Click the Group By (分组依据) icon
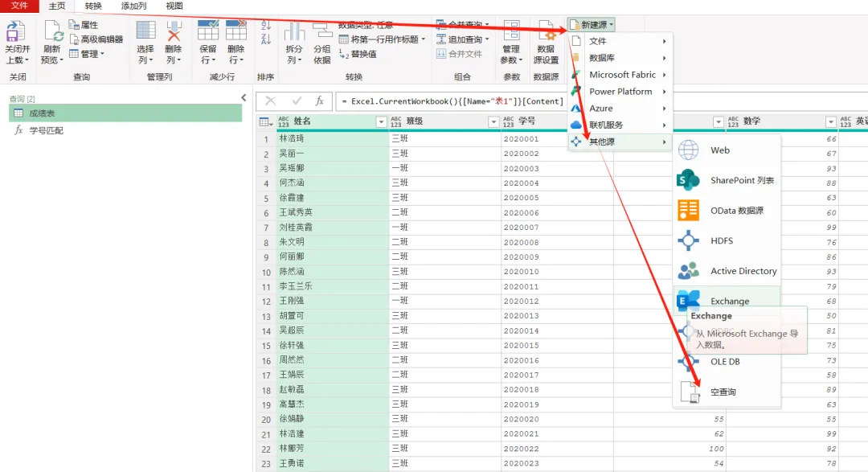 (322, 32)
